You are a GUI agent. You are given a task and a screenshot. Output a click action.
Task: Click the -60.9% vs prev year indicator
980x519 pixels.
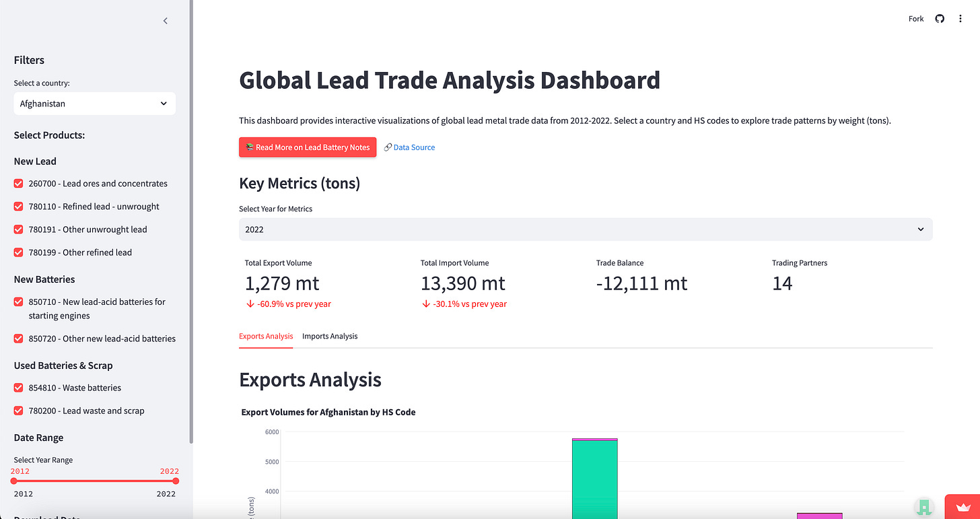coord(289,304)
